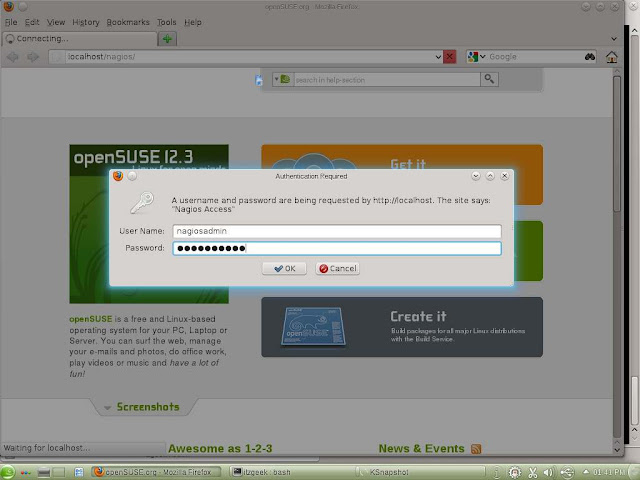Screen dimensions: 640x480
Task: Click the search in help-section field
Action: point(387,80)
